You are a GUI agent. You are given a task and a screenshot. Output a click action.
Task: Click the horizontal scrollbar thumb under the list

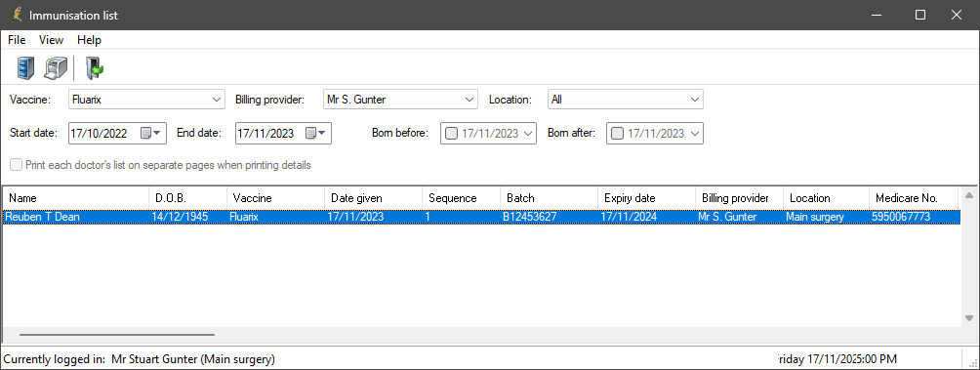(117, 335)
